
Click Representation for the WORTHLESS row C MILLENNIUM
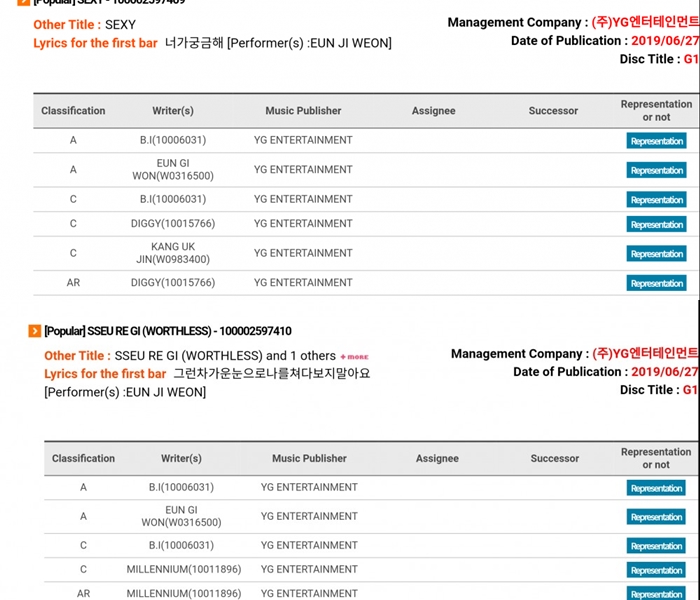click(656, 570)
